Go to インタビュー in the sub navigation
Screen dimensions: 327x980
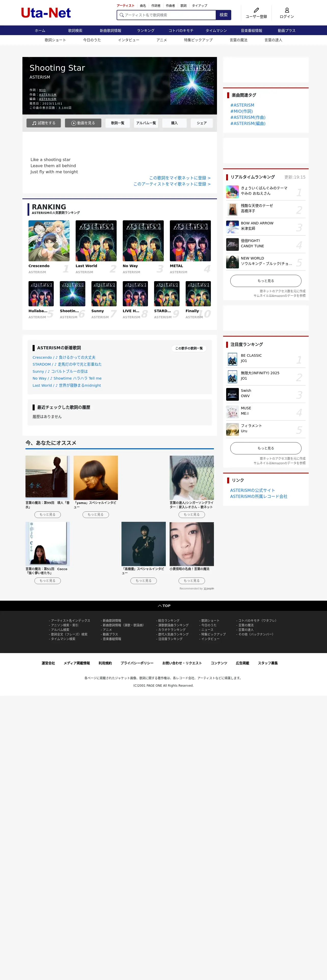click(x=129, y=40)
